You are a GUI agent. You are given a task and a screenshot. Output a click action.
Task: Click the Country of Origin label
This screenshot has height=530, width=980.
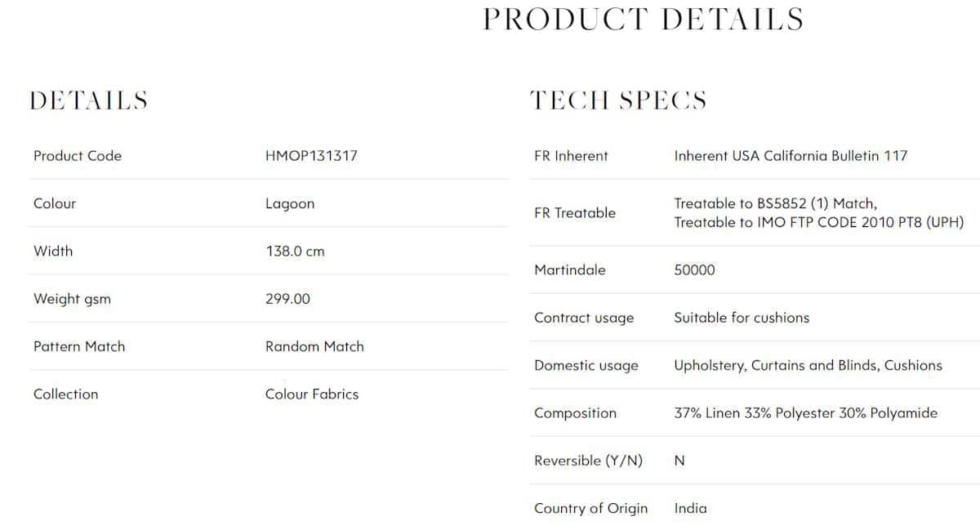click(x=590, y=508)
